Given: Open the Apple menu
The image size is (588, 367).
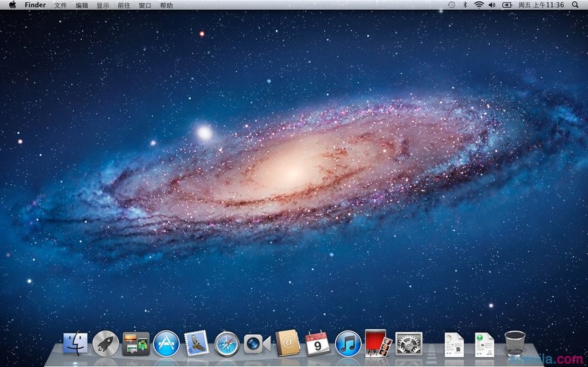Looking at the screenshot, I should pyautogui.click(x=12, y=5).
